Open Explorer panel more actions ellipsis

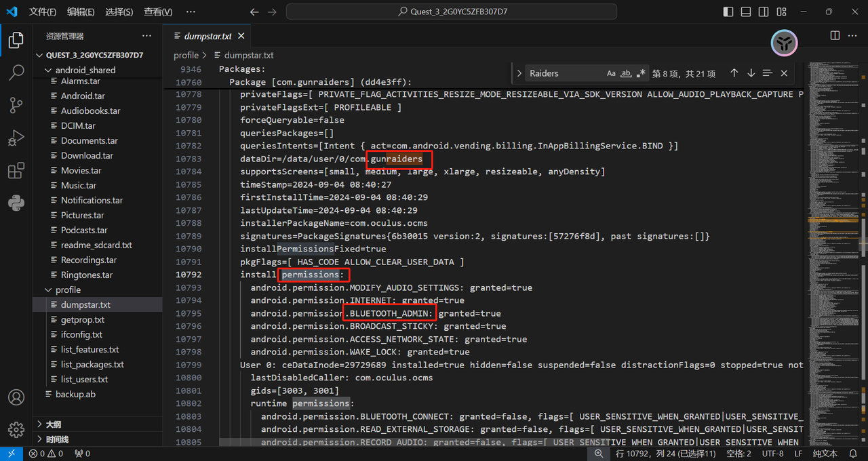146,36
